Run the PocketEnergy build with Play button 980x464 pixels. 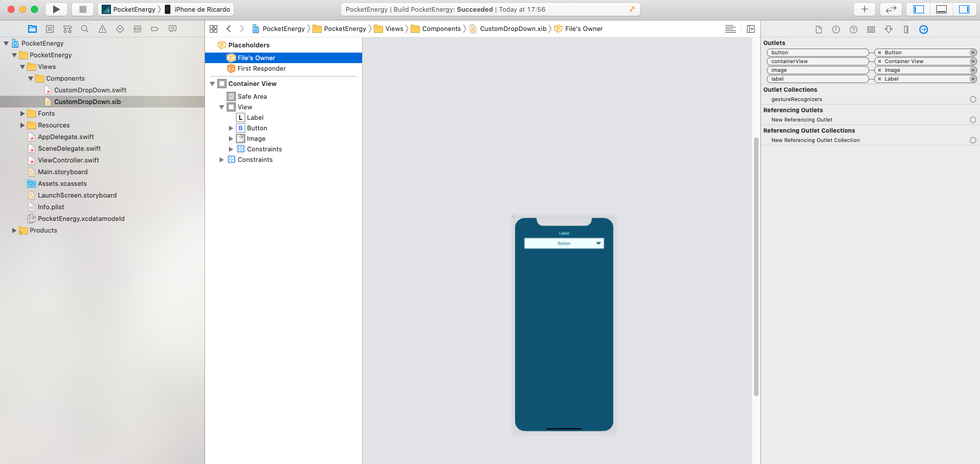(x=56, y=9)
